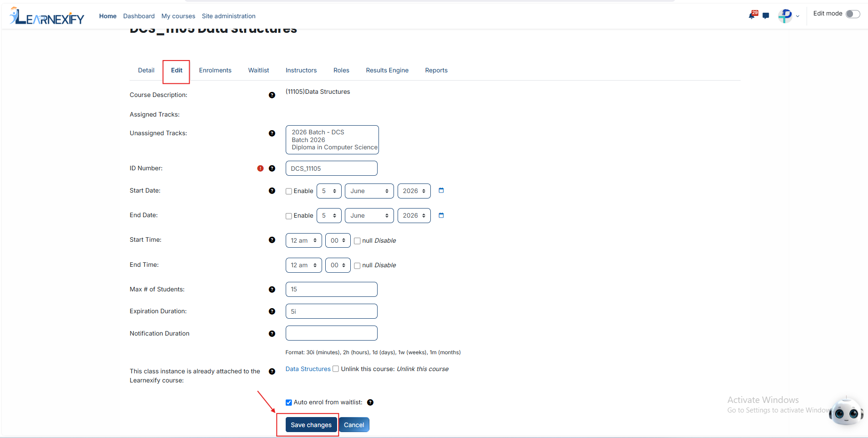Open the chatbot robot assistant

(846, 412)
